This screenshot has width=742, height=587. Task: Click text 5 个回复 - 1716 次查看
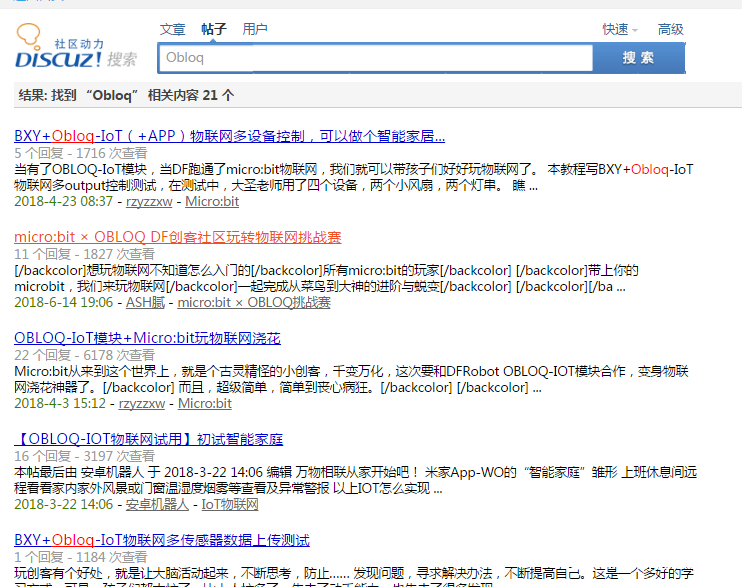point(81,153)
